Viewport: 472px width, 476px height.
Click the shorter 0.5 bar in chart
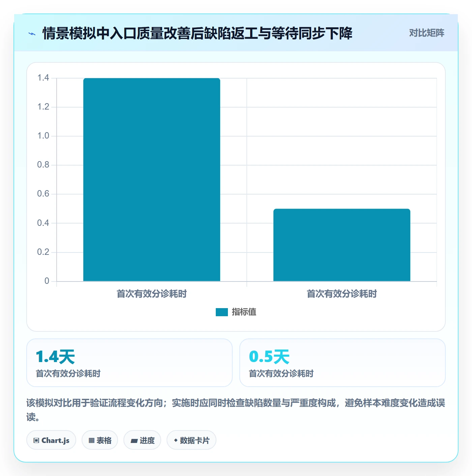tap(342, 245)
